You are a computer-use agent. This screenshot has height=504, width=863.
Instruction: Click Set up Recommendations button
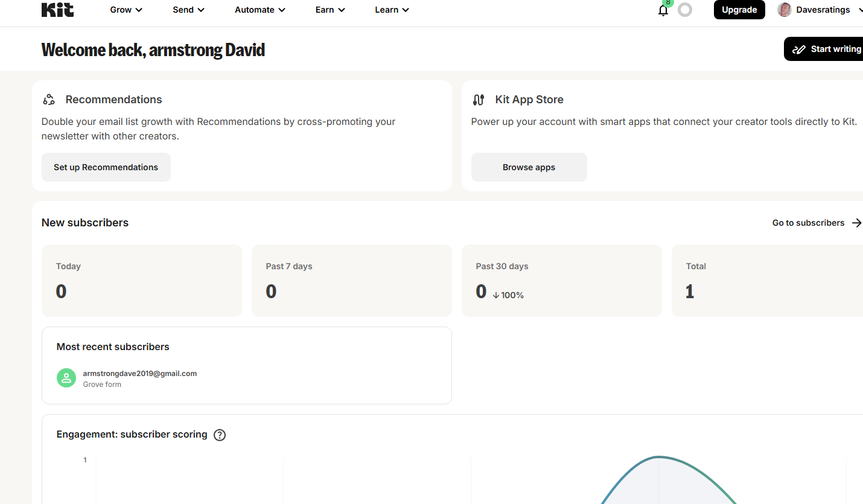click(x=106, y=167)
